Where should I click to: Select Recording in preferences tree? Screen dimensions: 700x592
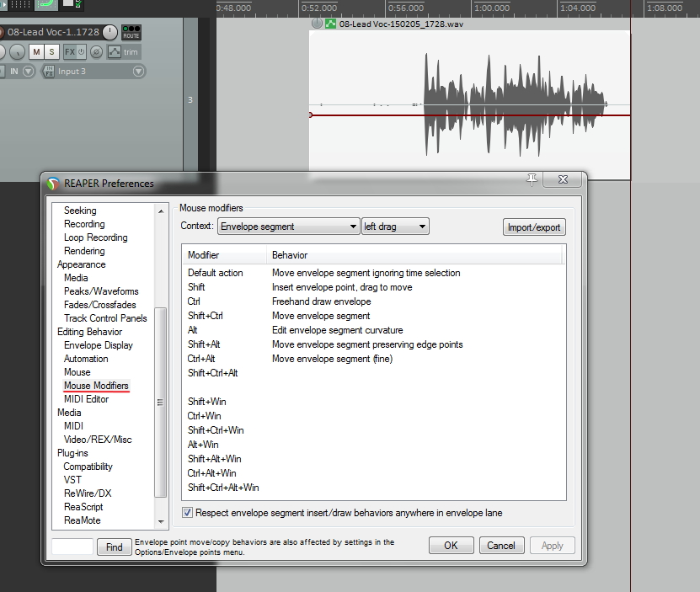pos(84,224)
